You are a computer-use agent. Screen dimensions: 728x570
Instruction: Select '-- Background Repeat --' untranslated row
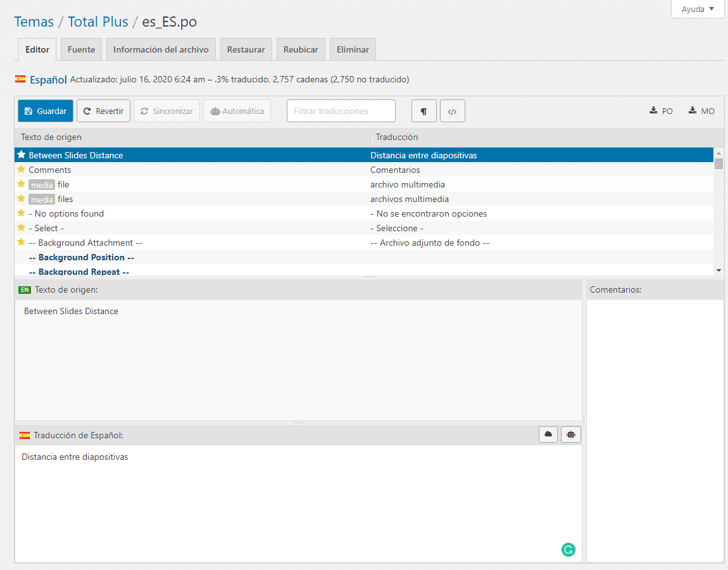364,271
